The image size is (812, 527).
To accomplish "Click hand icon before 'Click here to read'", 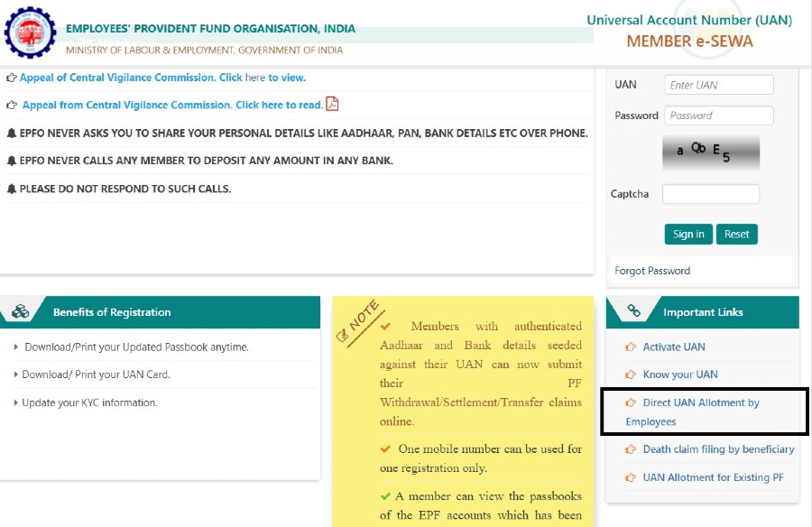I will pyautogui.click(x=12, y=106).
